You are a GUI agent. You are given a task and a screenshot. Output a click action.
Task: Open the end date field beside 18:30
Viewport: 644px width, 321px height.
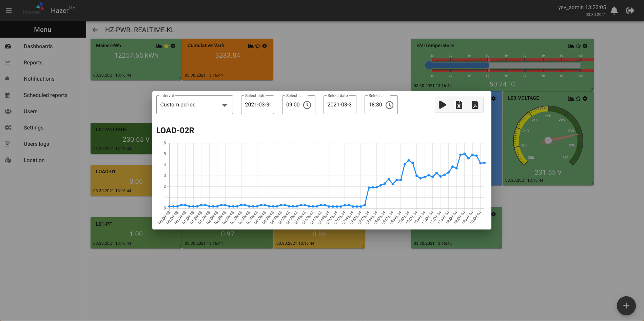click(x=340, y=105)
